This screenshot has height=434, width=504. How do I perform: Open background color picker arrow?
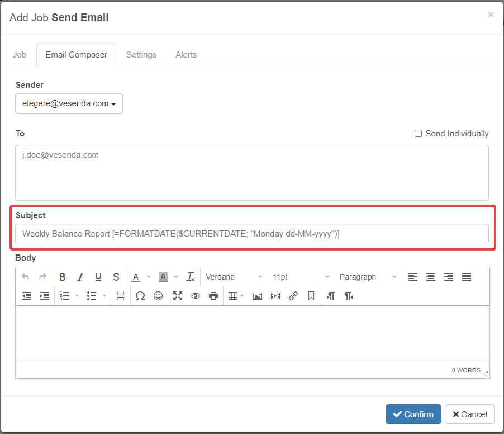click(176, 277)
